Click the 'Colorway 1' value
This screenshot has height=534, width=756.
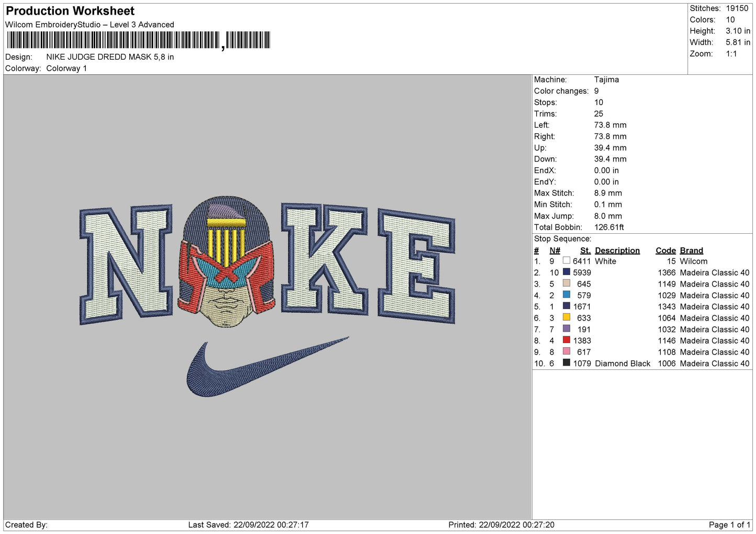[x=66, y=69]
